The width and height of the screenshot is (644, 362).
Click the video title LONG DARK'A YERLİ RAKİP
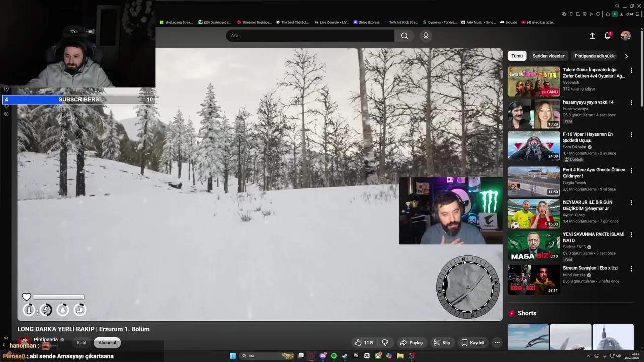(84, 329)
